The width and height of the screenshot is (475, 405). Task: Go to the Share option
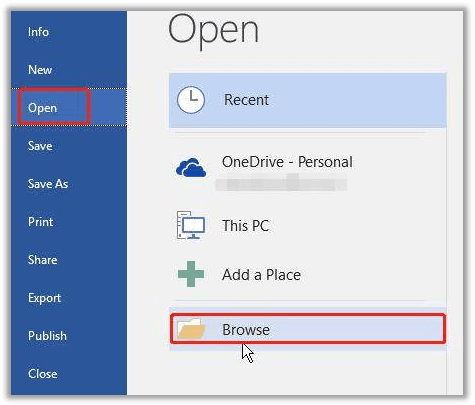pos(42,260)
